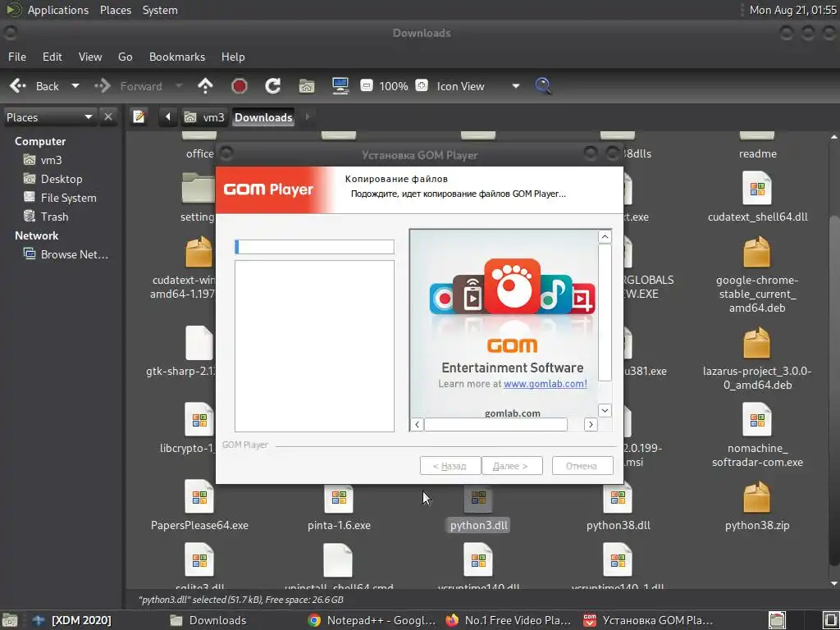This screenshot has height=630, width=840.
Task: Select the PapersPlease64.exe file icon
Action: coord(199,497)
